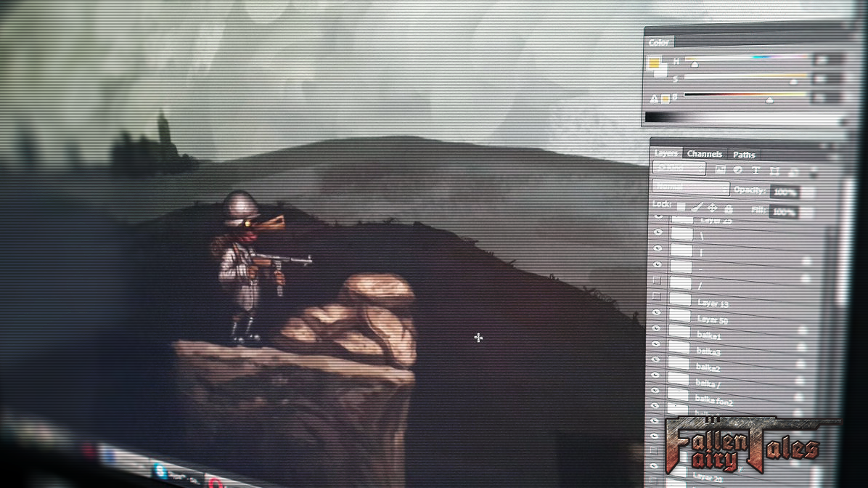
Task: Switch to the Layers tab
Action: (x=666, y=153)
